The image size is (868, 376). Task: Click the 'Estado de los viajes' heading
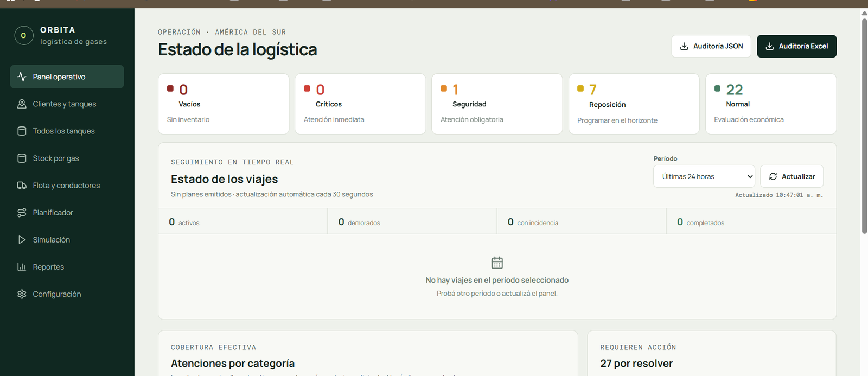[224, 179]
